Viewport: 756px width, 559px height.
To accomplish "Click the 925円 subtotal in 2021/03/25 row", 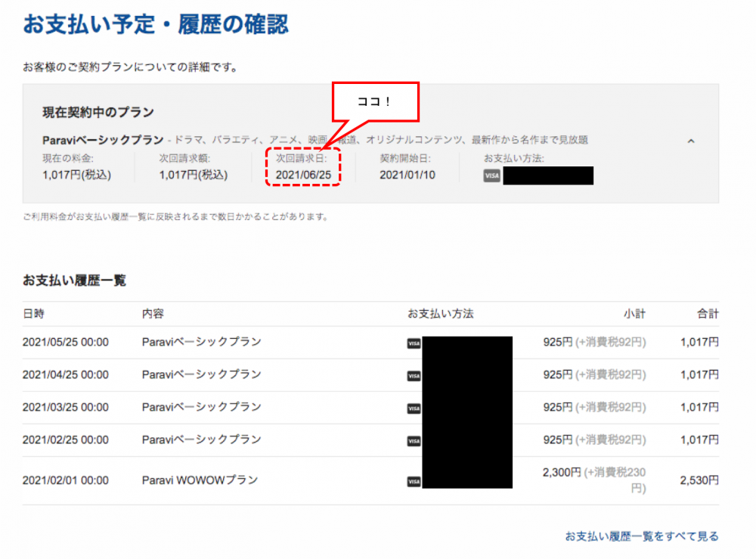I will (558, 407).
